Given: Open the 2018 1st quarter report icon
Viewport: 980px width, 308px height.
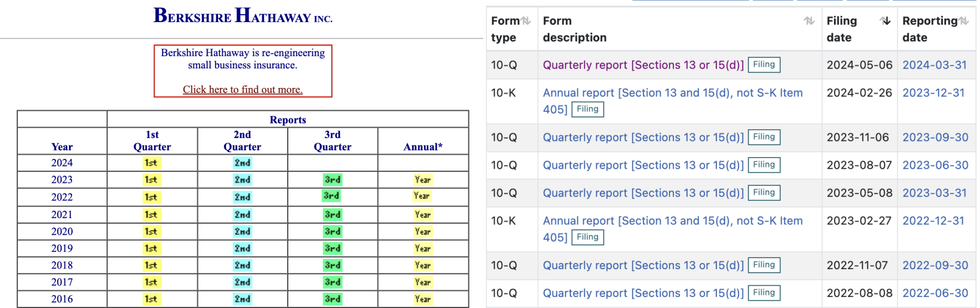Looking at the screenshot, I should pos(151,265).
